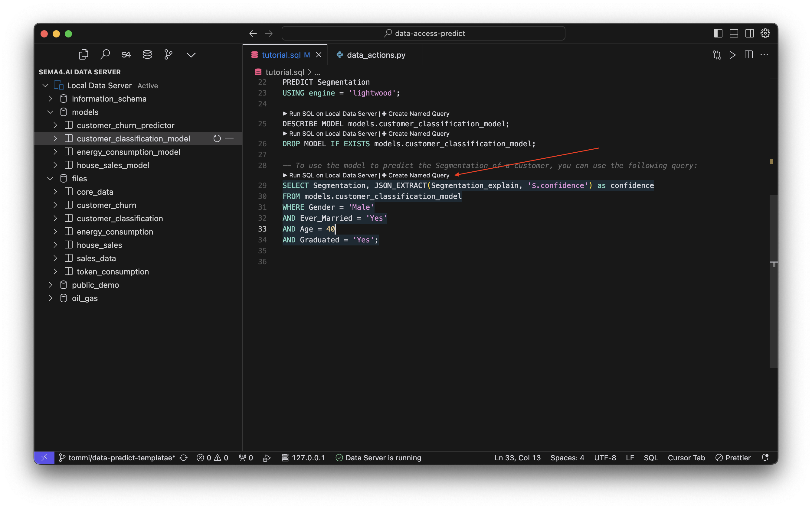This screenshot has width=812, height=509.
Task: Go back with the left arrow
Action: pos(253,34)
